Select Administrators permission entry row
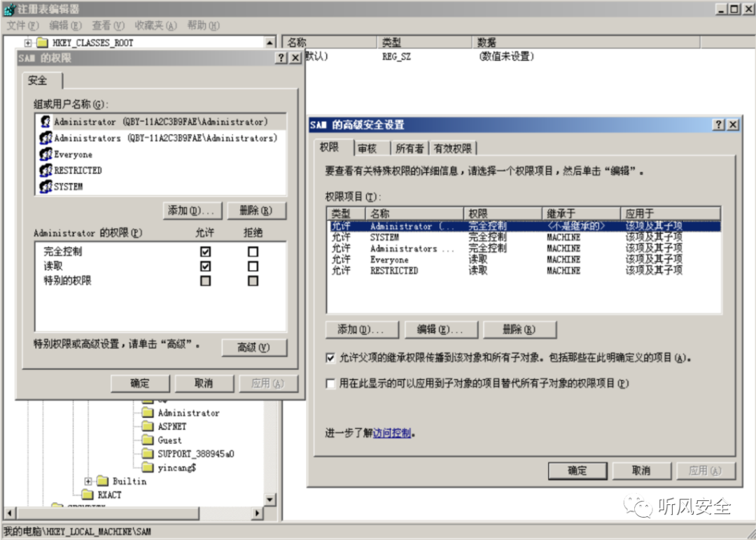The image size is (756, 540). [x=524, y=248]
